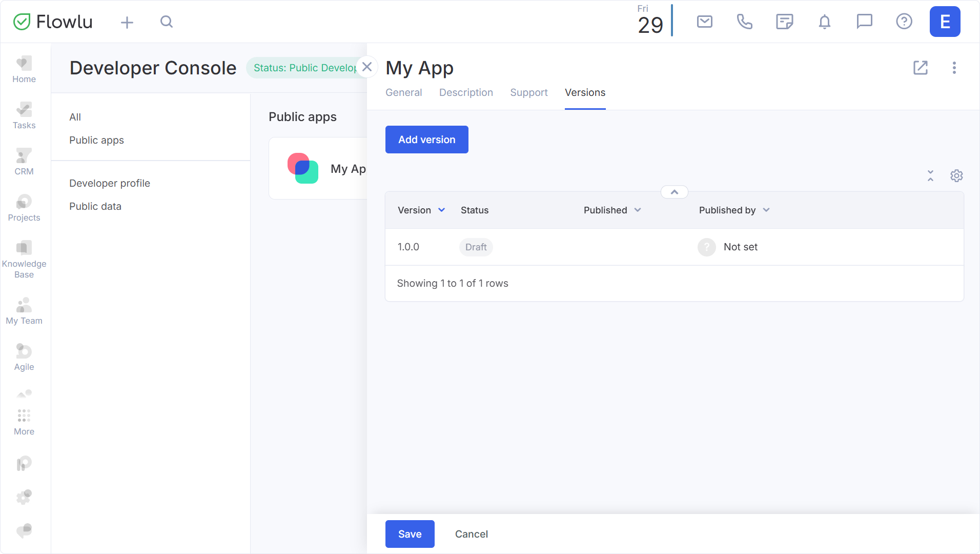
Task: Open the settings gear in sidebar
Action: pos(24,497)
